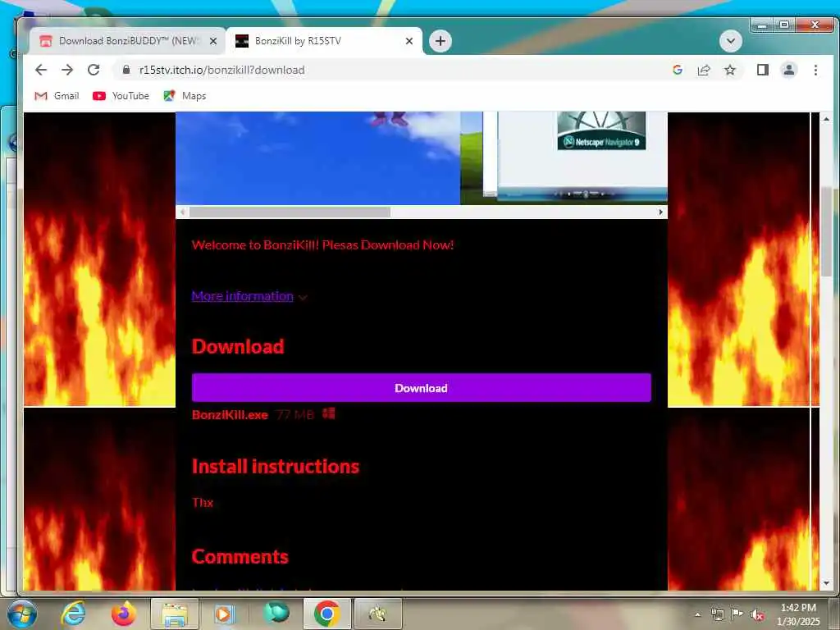
Task: Close the BonziKill by R15STV tab
Action: 409,41
